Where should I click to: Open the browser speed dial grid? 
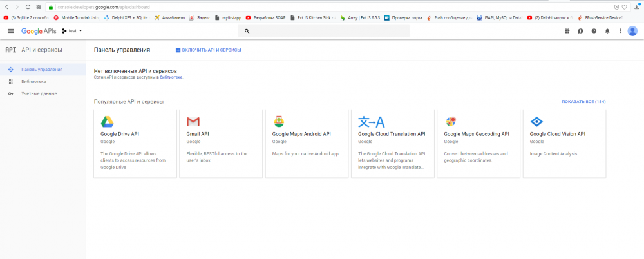point(39,7)
